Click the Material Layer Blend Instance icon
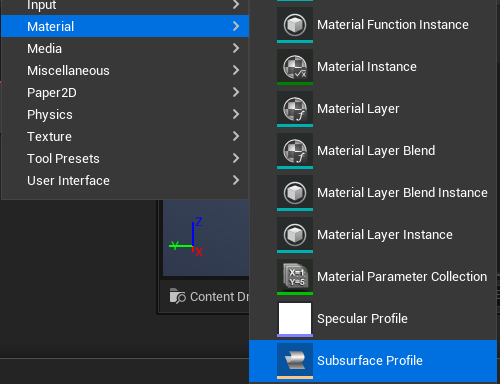This screenshot has height=384, width=500. coord(295,193)
